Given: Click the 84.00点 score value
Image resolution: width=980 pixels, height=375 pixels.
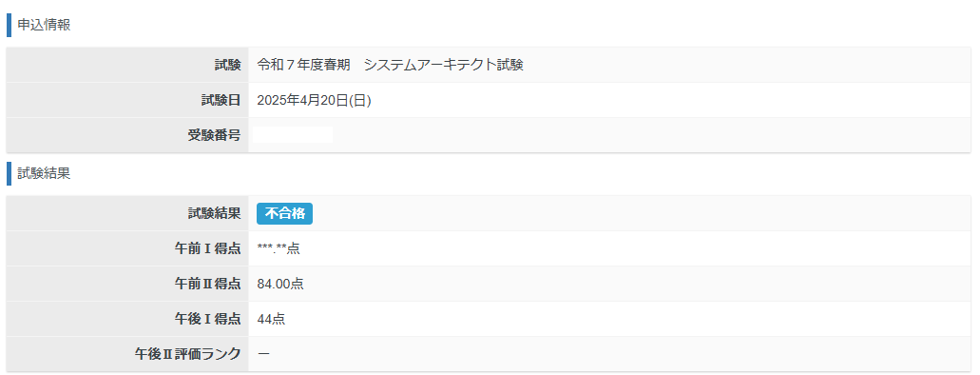Looking at the screenshot, I should 280,284.
